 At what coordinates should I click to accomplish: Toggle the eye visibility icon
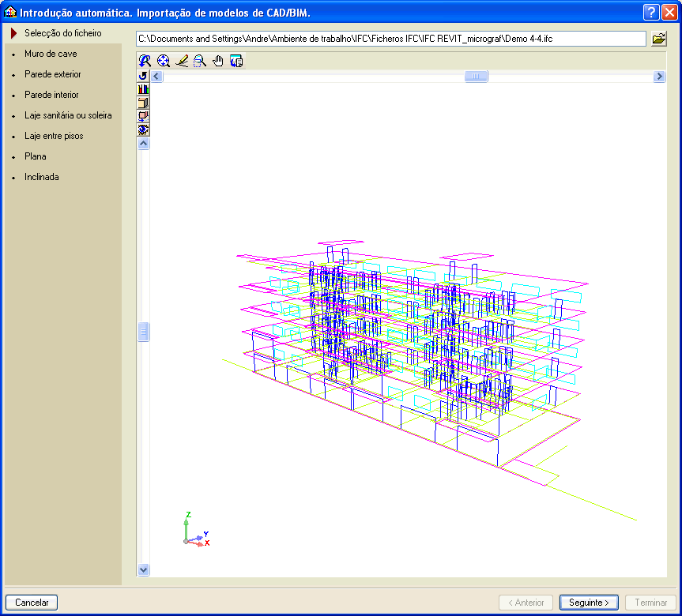[x=143, y=130]
